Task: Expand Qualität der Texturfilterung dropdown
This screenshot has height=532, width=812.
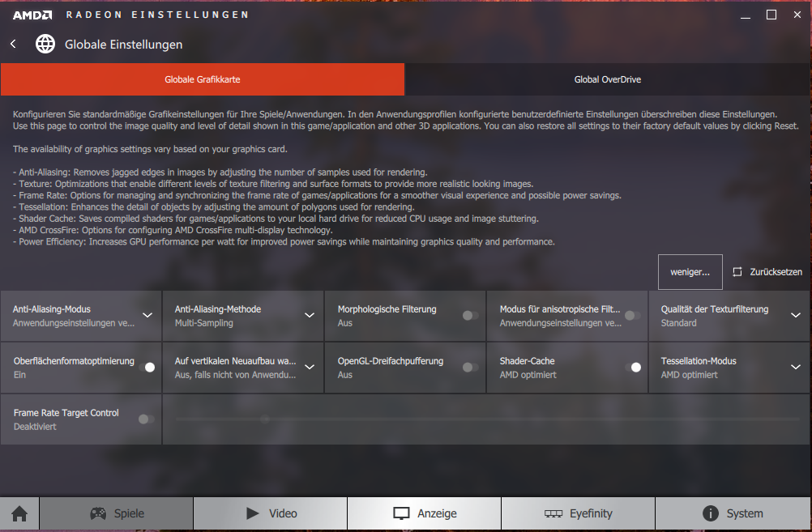Action: [x=796, y=315]
